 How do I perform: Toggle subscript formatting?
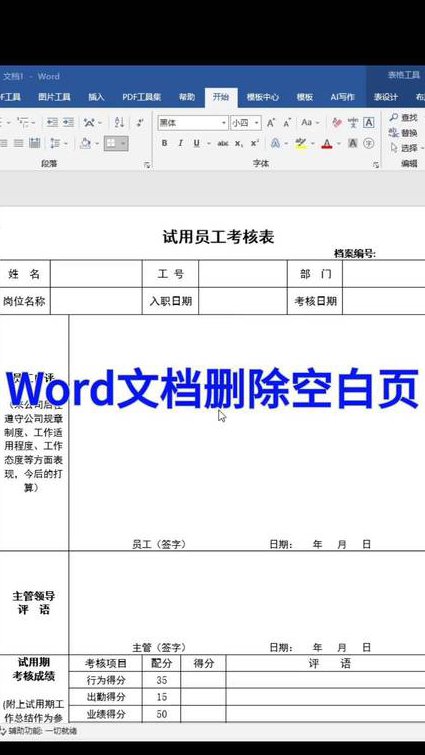(239, 143)
